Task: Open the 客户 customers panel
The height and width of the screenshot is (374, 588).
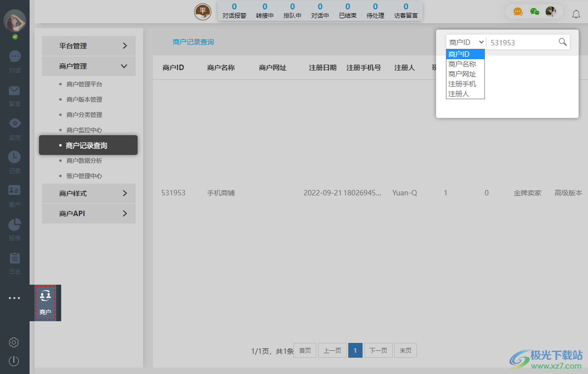Action: point(14,190)
